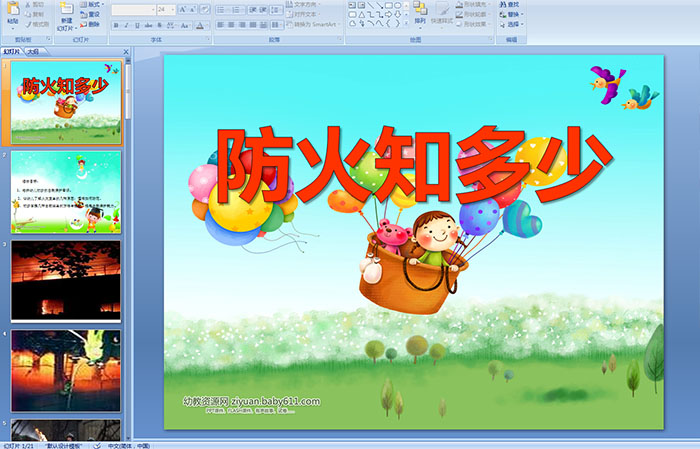Screen dimensions: 700x449
Task: Open Quick Styles (快速样式) gallery
Action: 442,13
